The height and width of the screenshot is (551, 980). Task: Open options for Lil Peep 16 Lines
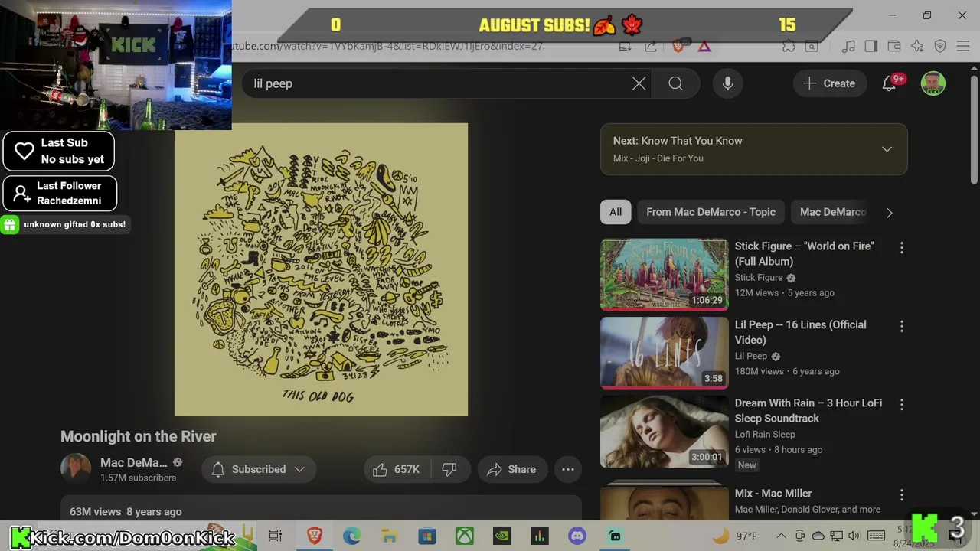point(901,326)
